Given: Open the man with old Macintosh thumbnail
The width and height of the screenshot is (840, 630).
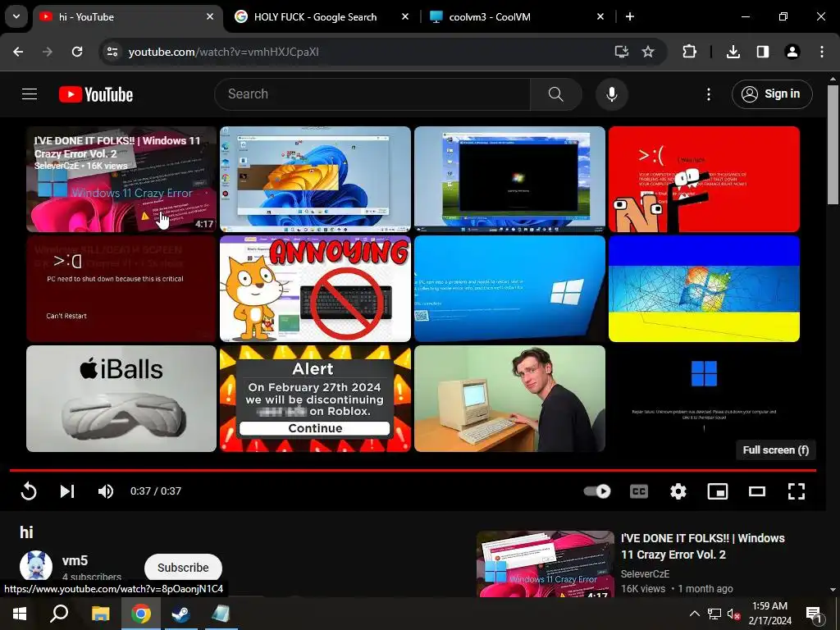Looking at the screenshot, I should pyautogui.click(x=509, y=398).
